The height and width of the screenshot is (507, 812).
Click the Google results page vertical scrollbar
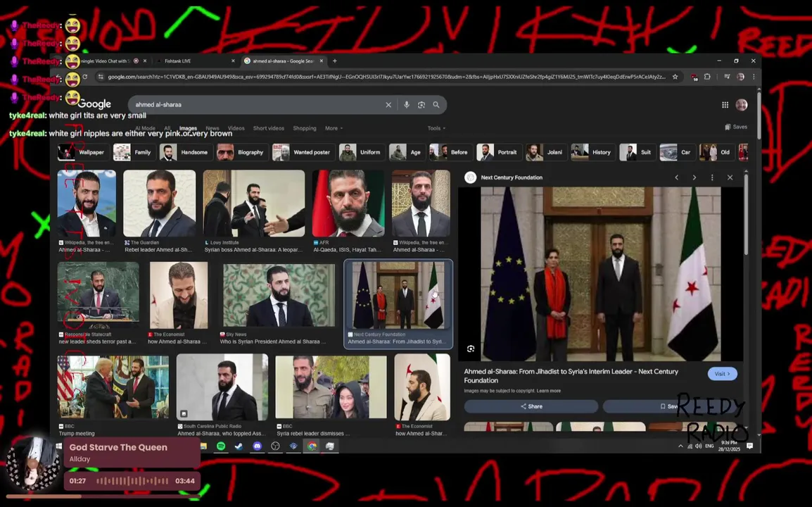click(759, 117)
